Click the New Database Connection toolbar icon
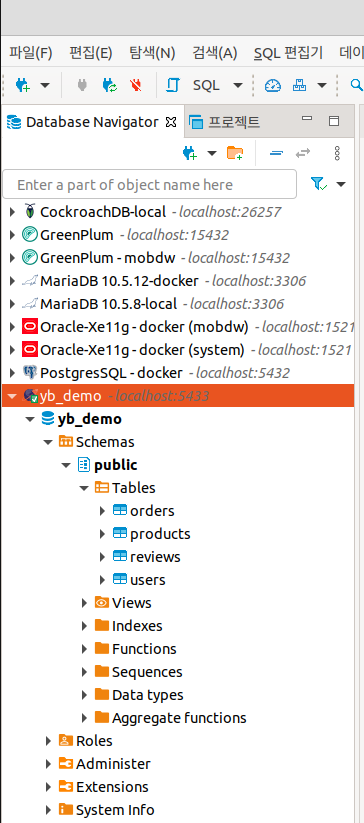The image size is (364, 823). [23, 85]
